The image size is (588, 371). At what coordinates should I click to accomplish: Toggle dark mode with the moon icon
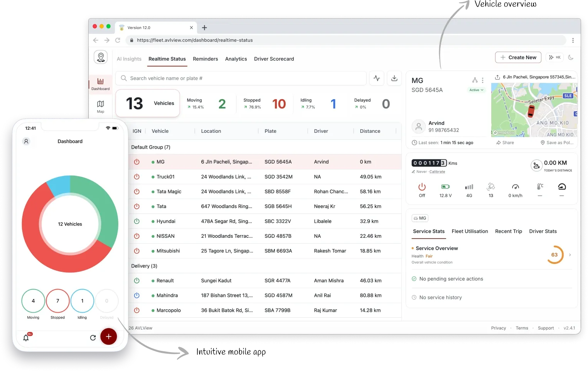(571, 58)
